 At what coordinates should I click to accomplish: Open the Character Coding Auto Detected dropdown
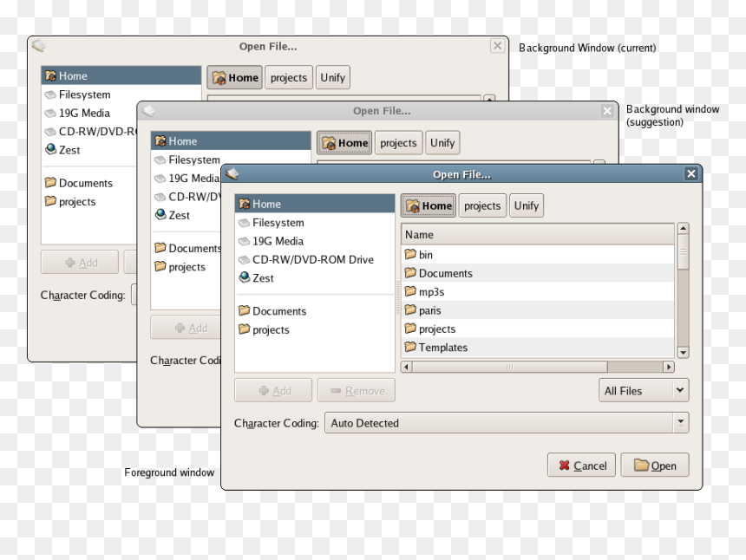(507, 423)
